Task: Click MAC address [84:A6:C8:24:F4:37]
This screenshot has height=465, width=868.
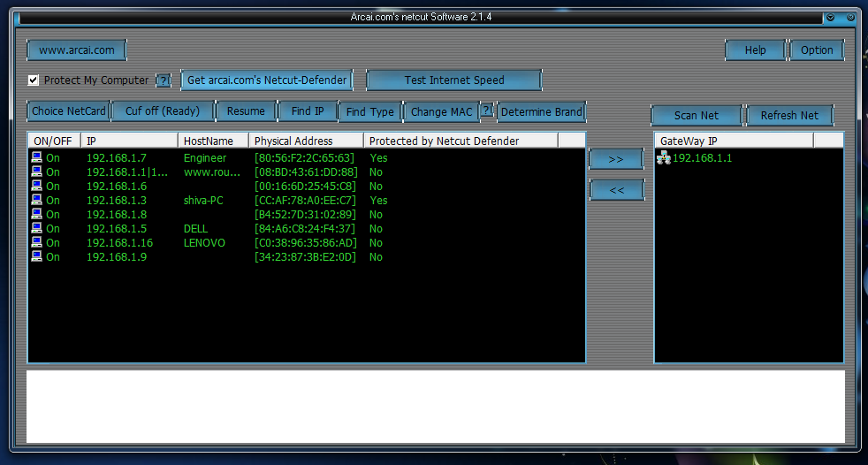Action: pyautogui.click(x=304, y=229)
